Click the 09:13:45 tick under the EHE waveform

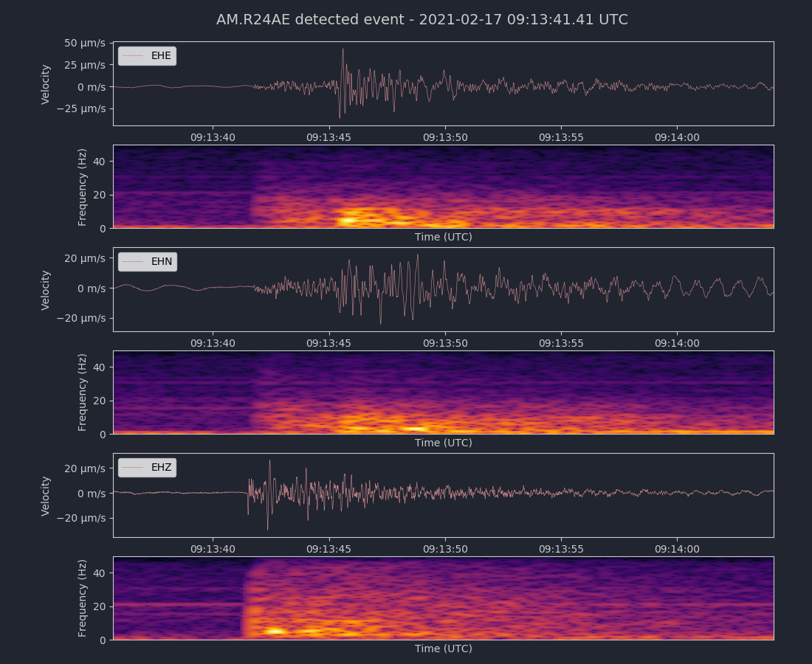pos(329,137)
